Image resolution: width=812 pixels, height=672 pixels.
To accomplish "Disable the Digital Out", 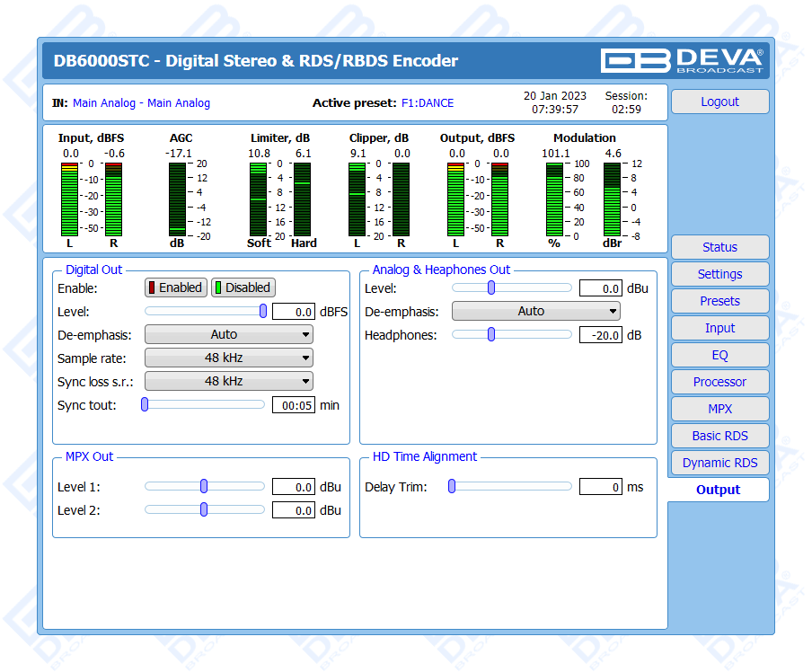I will click(x=243, y=287).
